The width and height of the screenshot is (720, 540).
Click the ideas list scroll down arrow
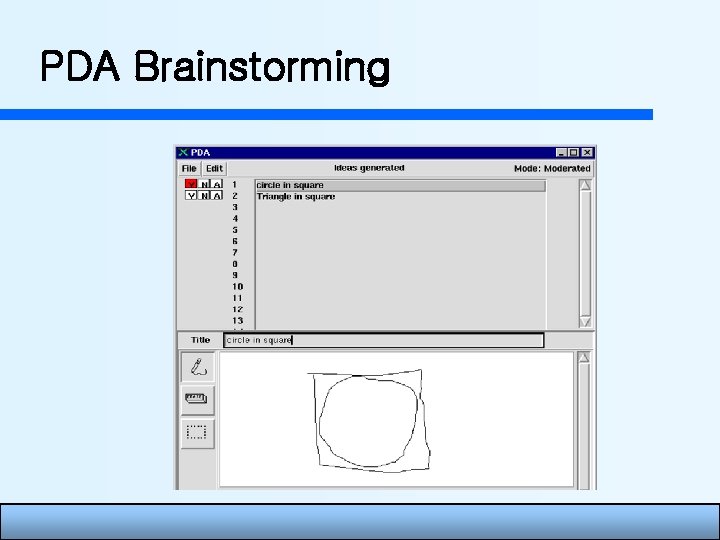tap(585, 321)
